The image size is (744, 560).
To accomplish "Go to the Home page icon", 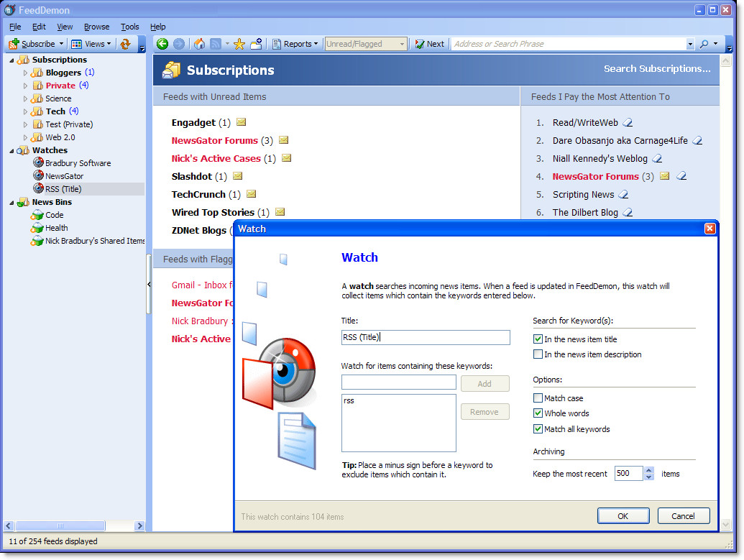I will 200,44.
